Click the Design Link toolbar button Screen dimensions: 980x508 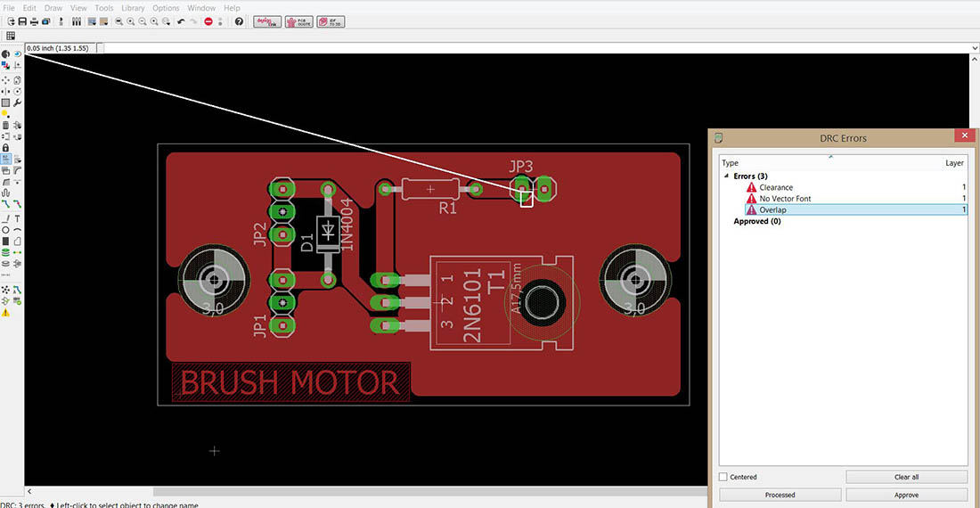coord(267,21)
